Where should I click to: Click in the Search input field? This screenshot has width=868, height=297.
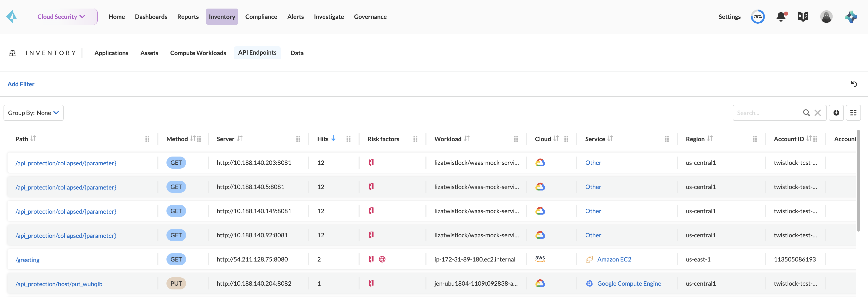point(768,113)
